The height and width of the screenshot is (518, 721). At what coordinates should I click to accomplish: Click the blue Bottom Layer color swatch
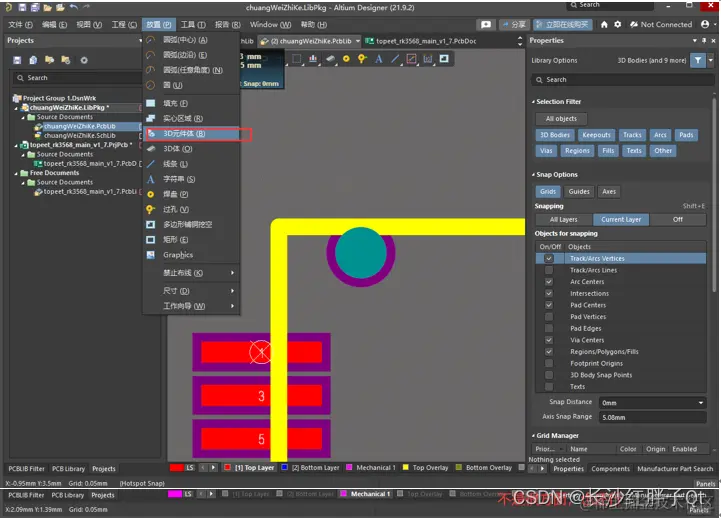tap(284, 467)
